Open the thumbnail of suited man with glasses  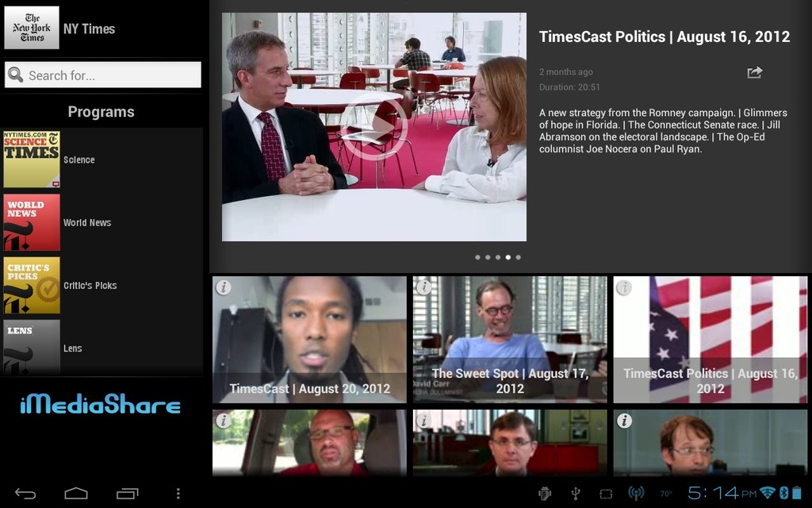pos(510,443)
